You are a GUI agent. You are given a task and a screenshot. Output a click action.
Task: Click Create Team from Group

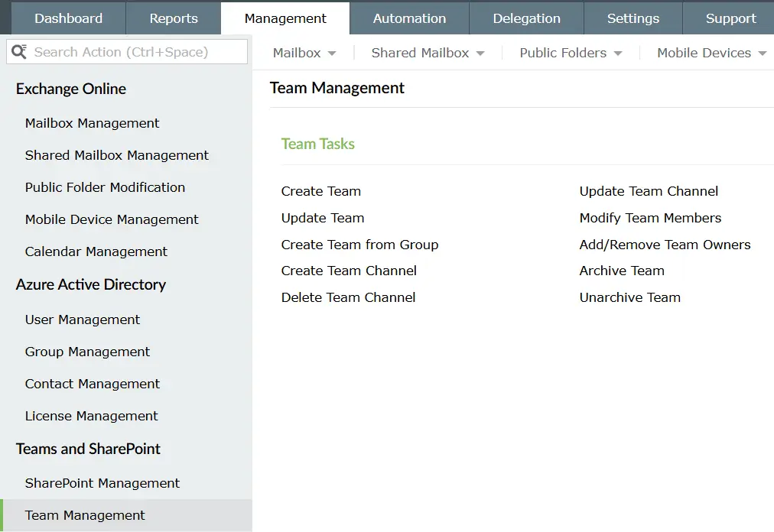[x=359, y=245]
